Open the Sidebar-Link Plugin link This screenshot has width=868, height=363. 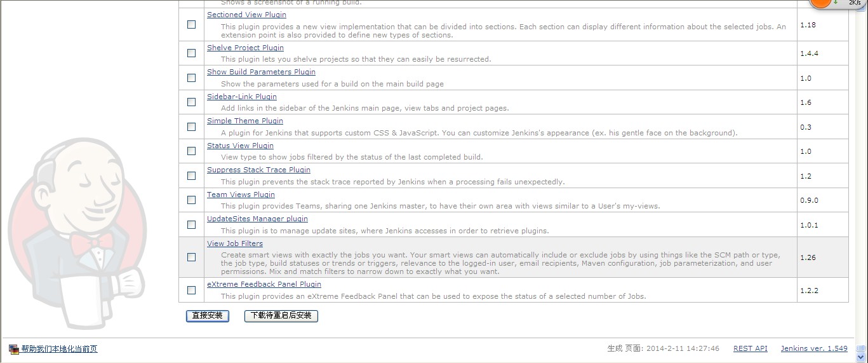(x=242, y=97)
